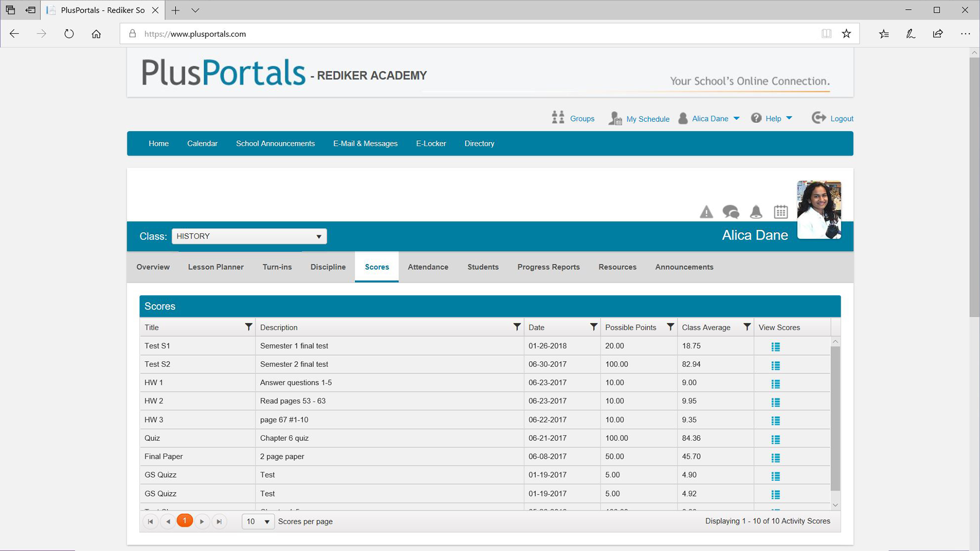980x551 pixels.
Task: Open view scores icon for Quiz row
Action: click(775, 439)
